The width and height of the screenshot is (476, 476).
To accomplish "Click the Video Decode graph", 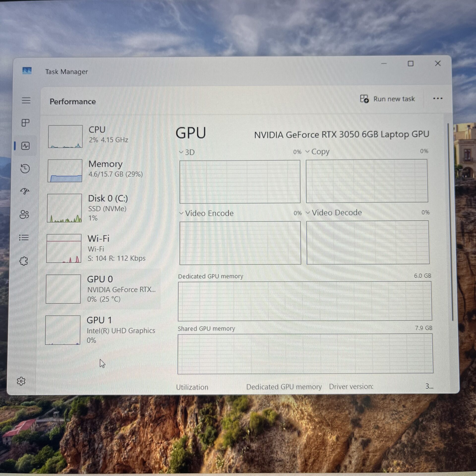I will (x=368, y=242).
